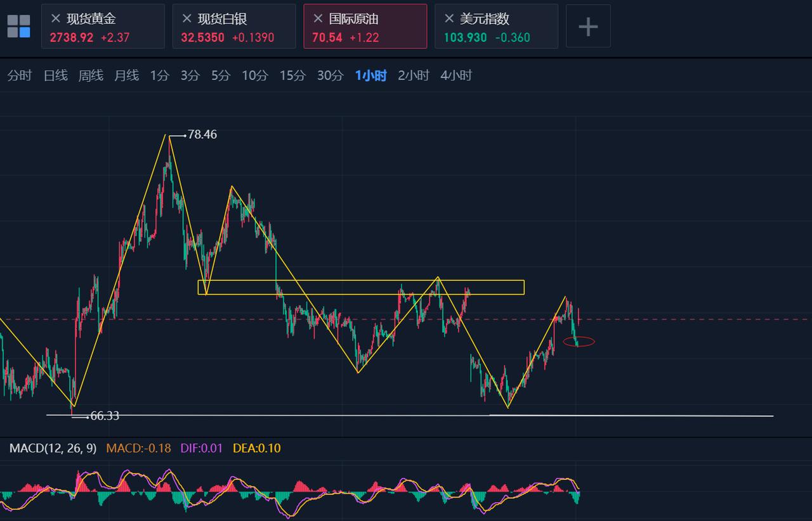This screenshot has height=521, width=812.
Task: Click the crude oil change +1.22
Action: tap(364, 37)
